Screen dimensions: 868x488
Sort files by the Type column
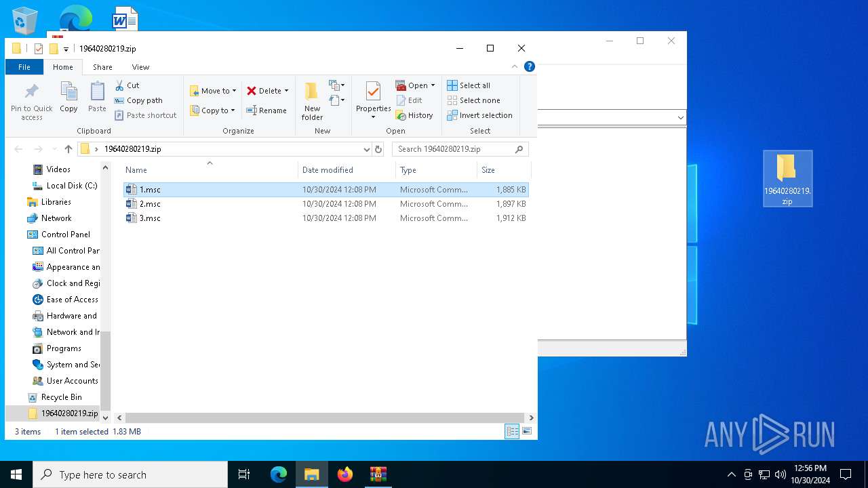point(437,170)
